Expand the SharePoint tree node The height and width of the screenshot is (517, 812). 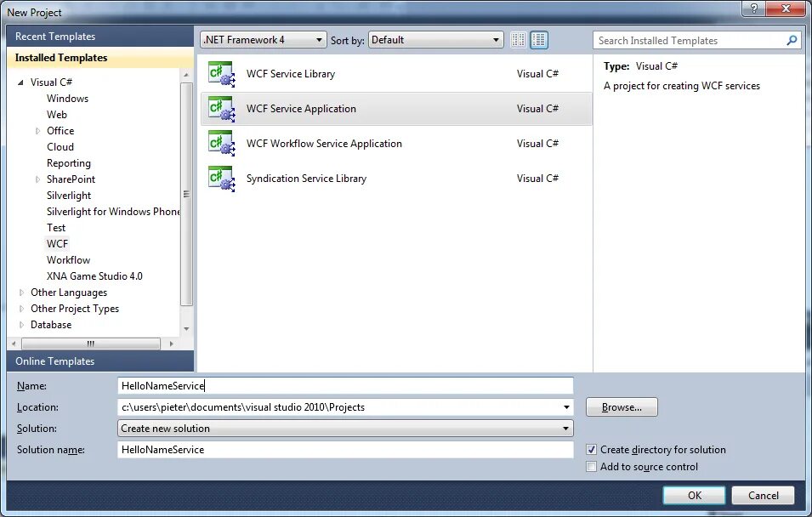37,179
